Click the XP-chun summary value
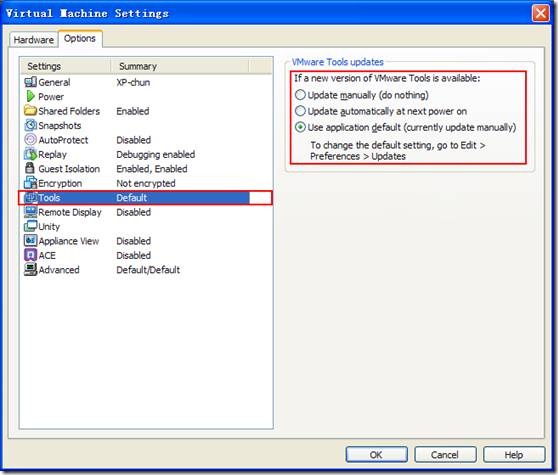Viewport: 558px width, 475px height. tap(133, 83)
